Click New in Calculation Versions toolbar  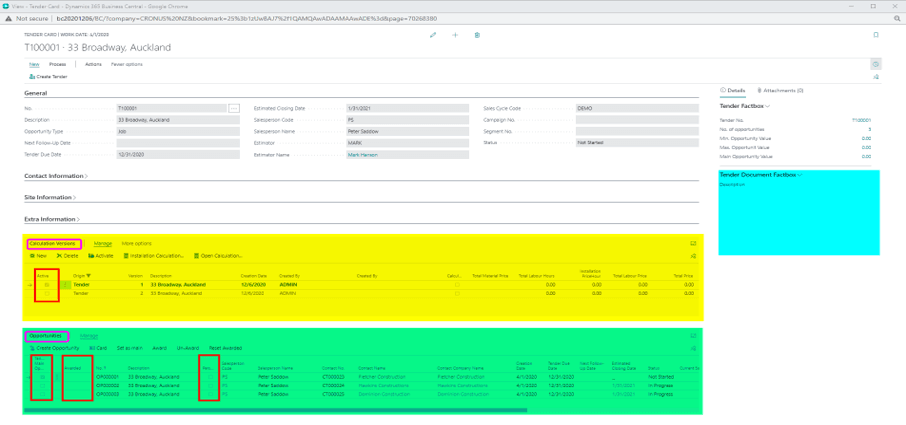(x=39, y=256)
